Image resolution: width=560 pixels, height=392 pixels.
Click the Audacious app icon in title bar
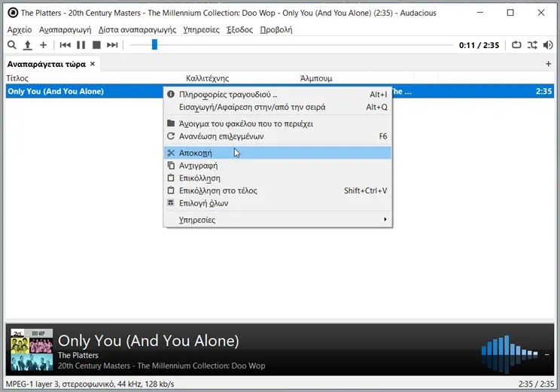[13, 13]
